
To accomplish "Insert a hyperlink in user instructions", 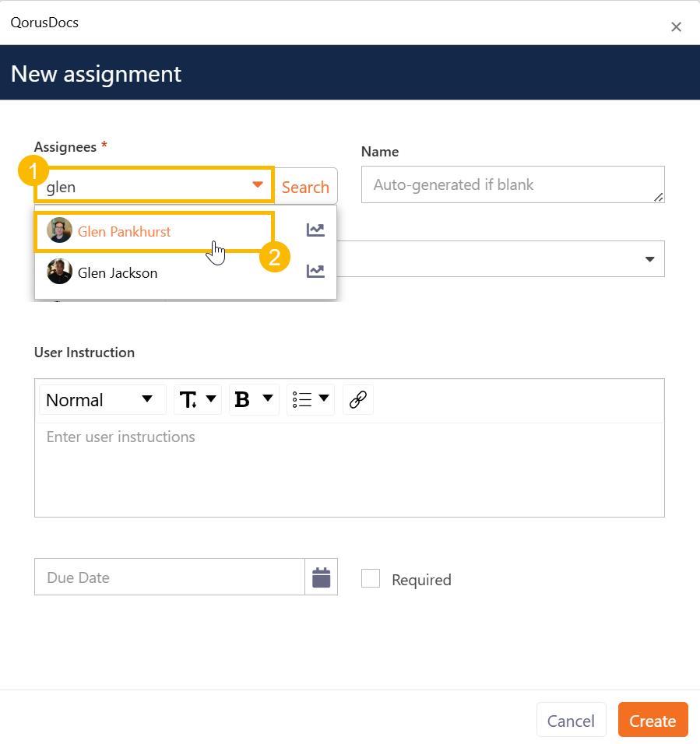I will (x=357, y=400).
